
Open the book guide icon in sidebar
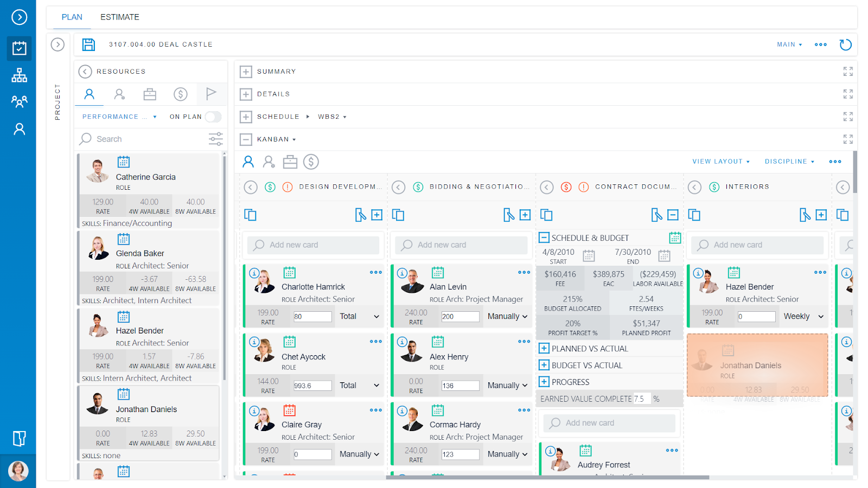19,438
